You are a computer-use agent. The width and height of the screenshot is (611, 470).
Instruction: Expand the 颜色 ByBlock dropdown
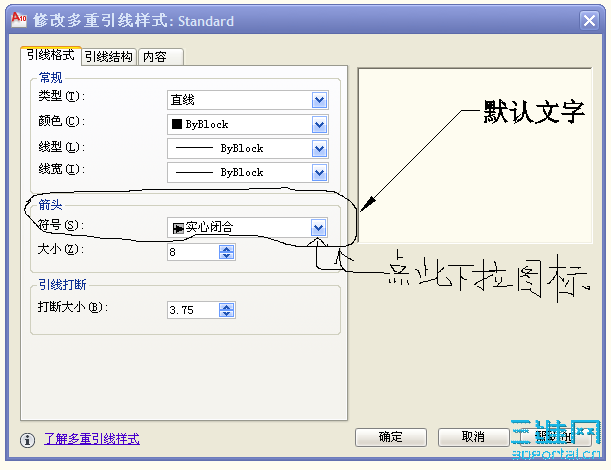click(320, 125)
